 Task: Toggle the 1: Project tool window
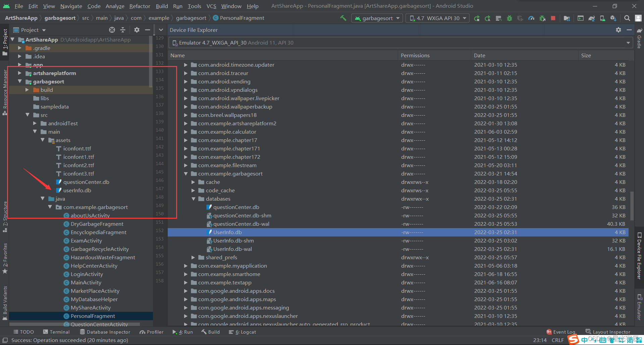pyautogui.click(x=5, y=42)
